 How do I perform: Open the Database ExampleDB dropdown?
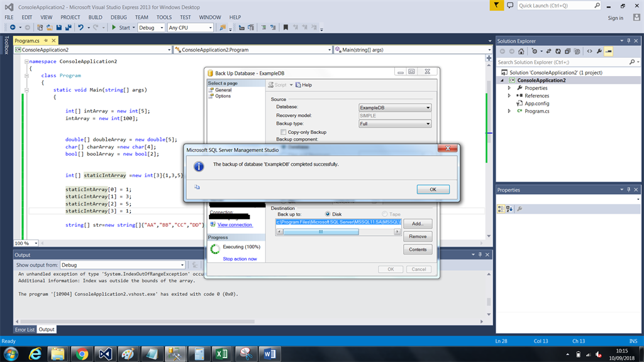[395, 107]
